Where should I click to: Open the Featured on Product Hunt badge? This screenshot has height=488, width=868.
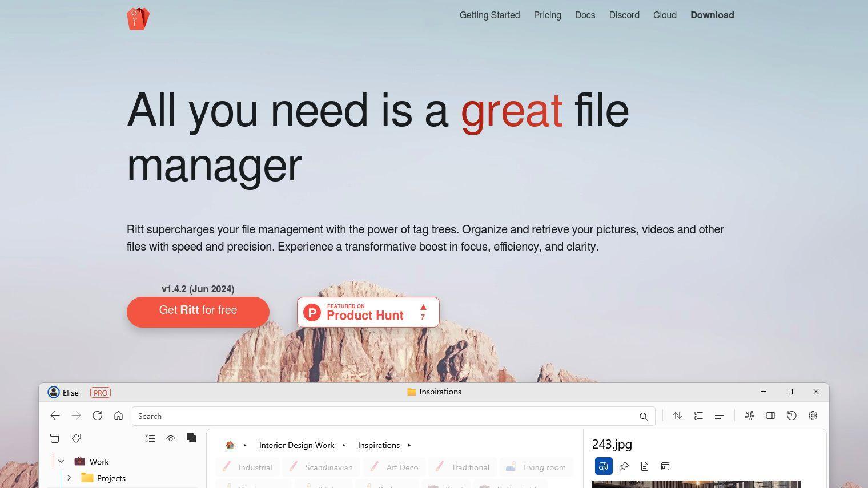pyautogui.click(x=368, y=312)
